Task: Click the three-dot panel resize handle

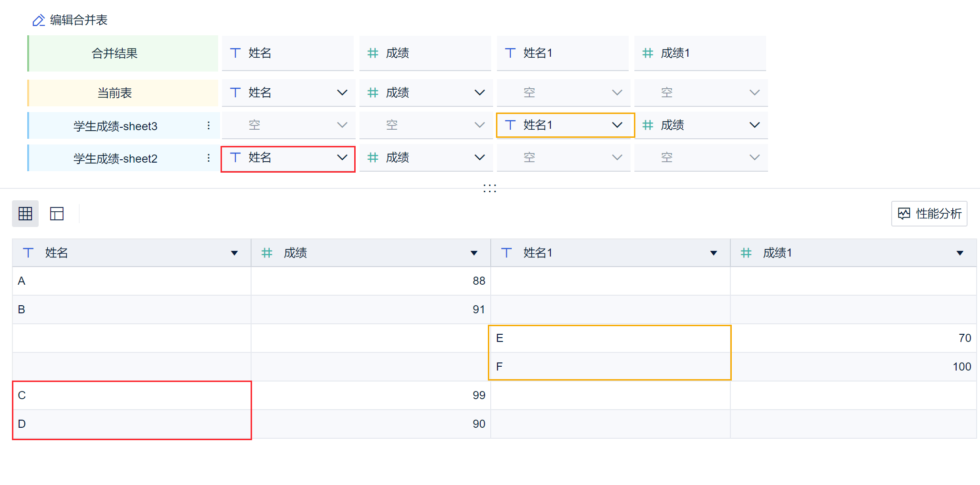Action: [490, 188]
